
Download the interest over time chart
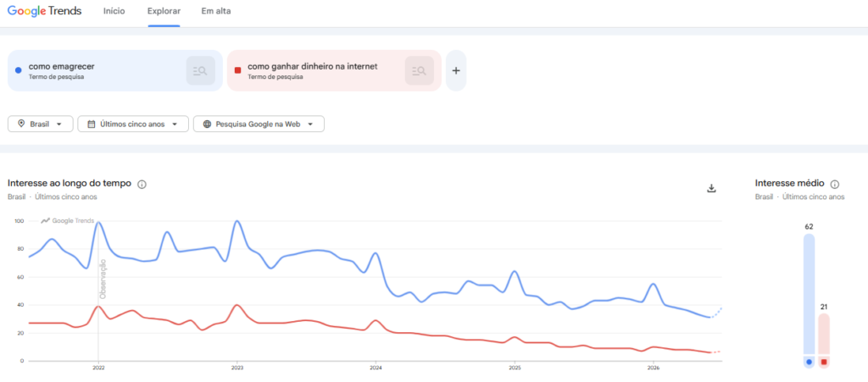point(711,189)
